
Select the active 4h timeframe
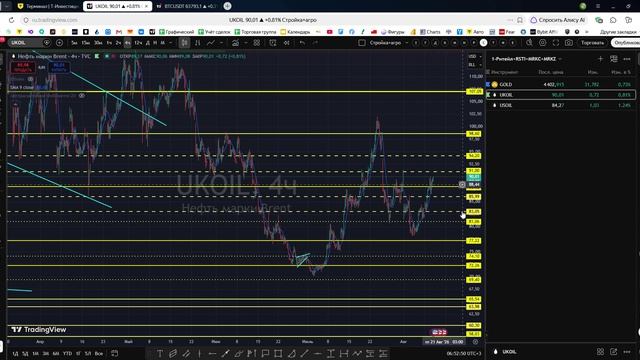[x=128, y=42]
